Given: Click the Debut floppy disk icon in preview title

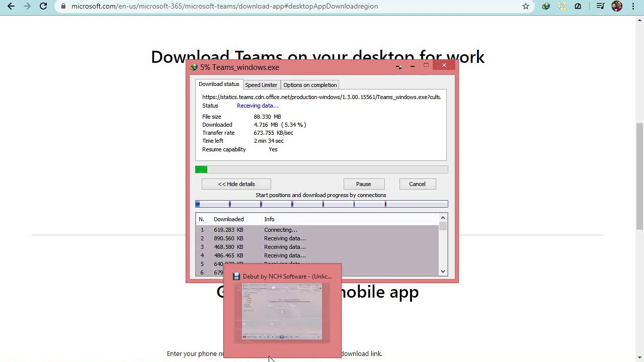Looking at the screenshot, I should pyautogui.click(x=236, y=277).
